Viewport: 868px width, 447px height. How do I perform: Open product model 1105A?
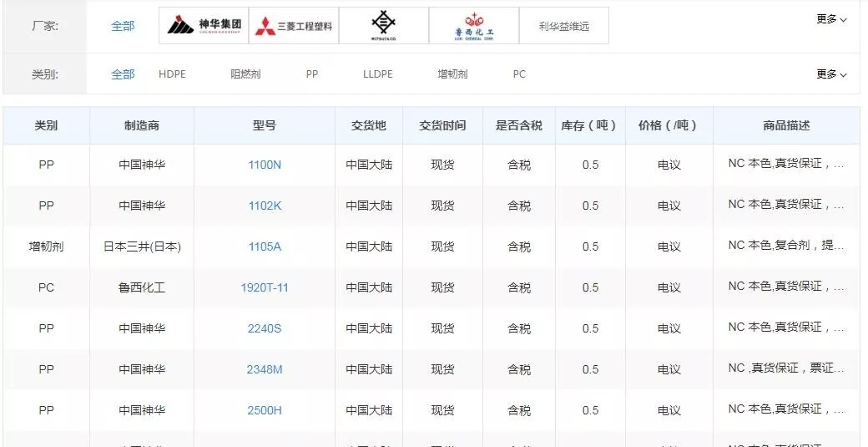coord(265,246)
